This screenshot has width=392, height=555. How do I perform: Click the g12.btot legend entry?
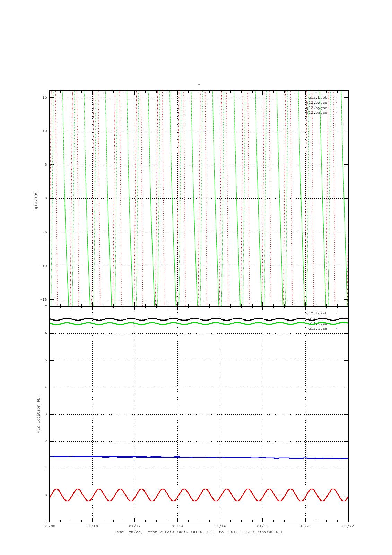point(317,97)
